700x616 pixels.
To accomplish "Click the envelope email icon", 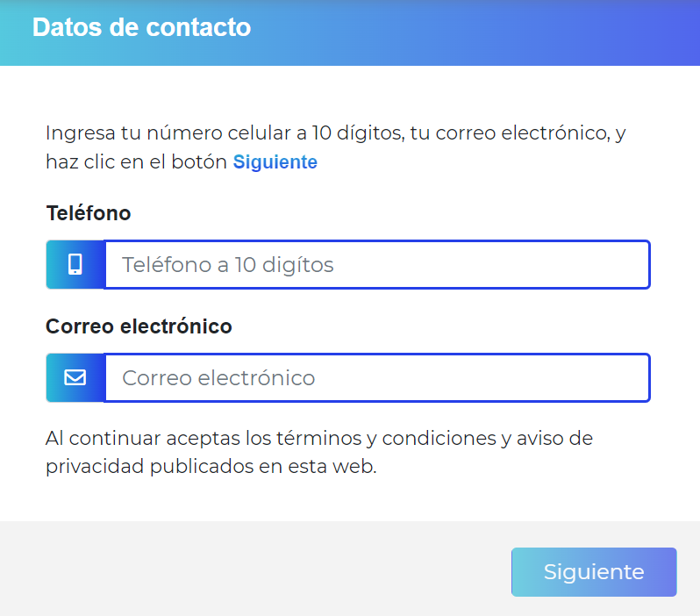I will [x=75, y=377].
